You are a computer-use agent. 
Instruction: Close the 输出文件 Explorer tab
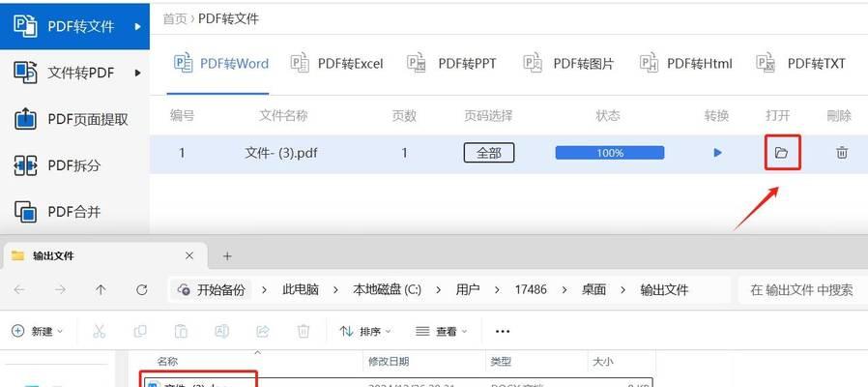[x=189, y=255]
